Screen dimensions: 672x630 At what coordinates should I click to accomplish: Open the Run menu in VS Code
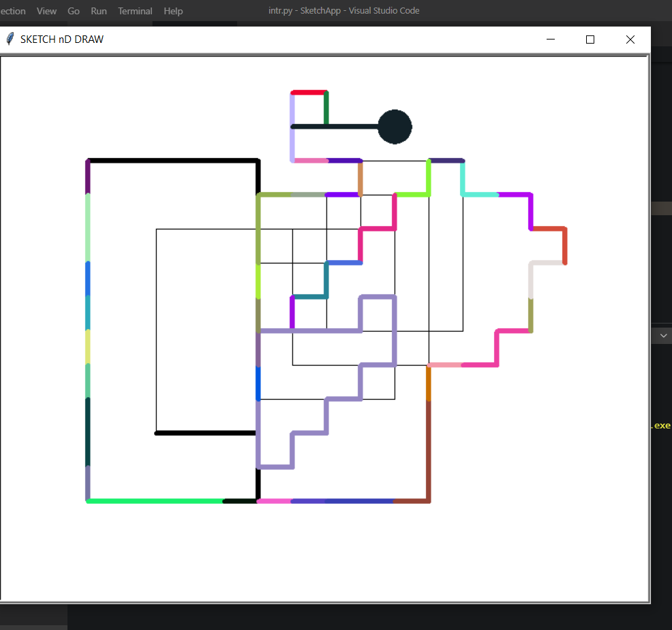tap(99, 11)
